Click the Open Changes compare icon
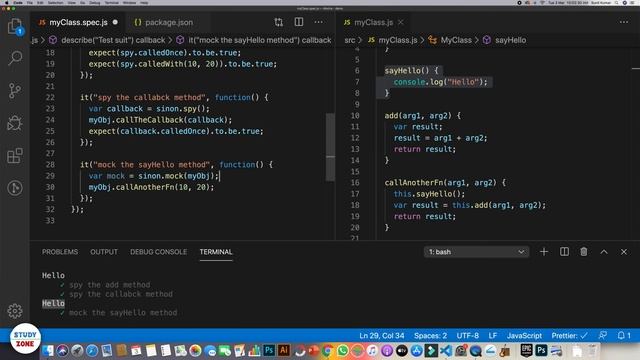The width and height of the screenshot is (640, 360). click(279, 22)
